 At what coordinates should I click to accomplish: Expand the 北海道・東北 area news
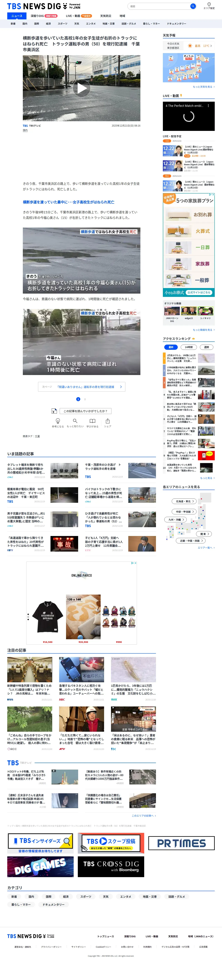tap(184, 501)
